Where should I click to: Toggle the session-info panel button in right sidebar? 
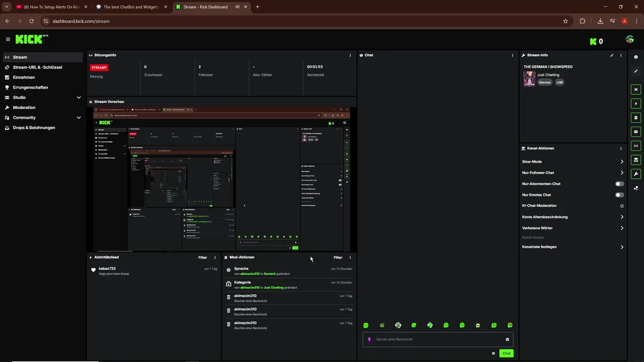636,89
